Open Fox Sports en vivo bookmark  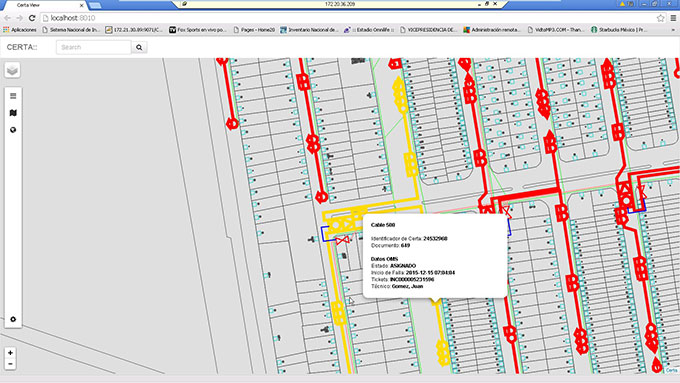pos(198,30)
